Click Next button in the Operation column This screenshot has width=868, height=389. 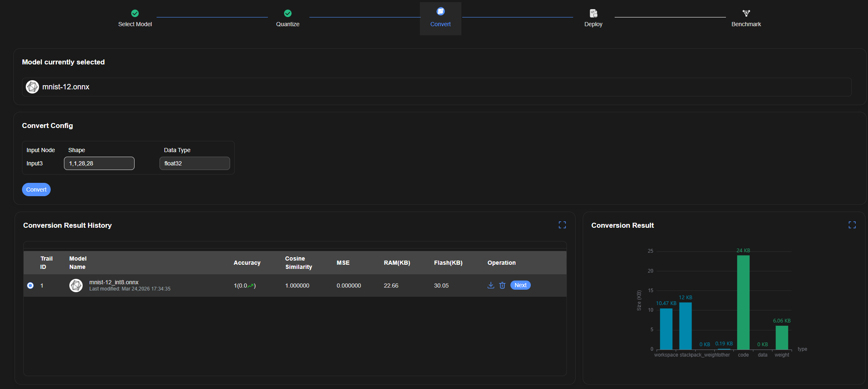(x=520, y=285)
